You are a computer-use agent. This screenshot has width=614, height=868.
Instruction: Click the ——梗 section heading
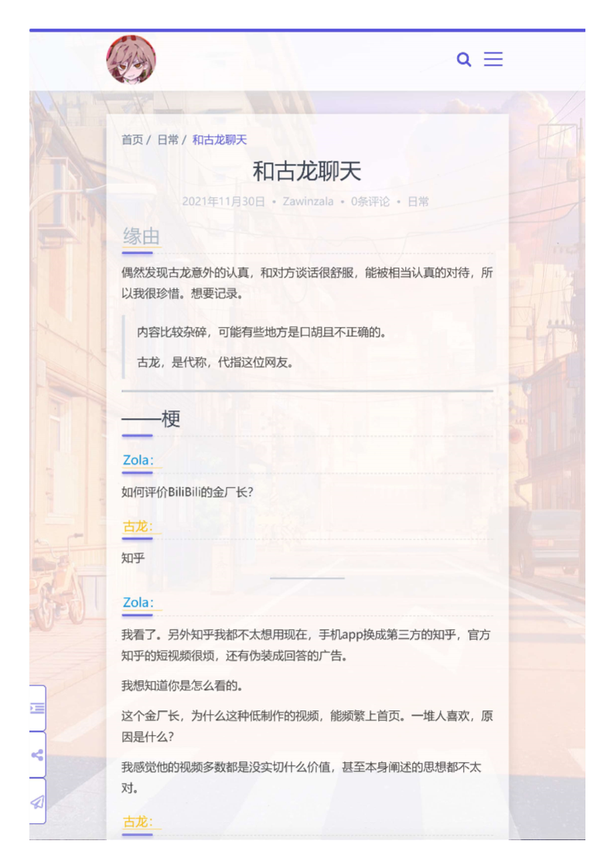(x=151, y=418)
